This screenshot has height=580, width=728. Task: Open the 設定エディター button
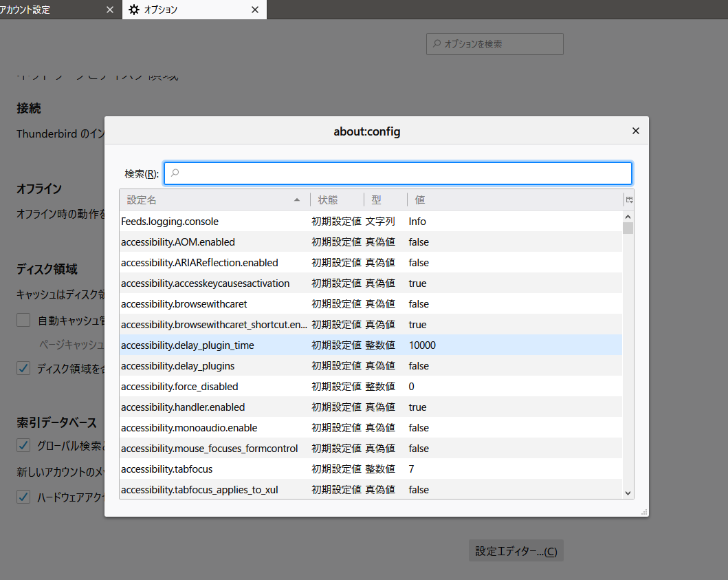tap(516, 550)
